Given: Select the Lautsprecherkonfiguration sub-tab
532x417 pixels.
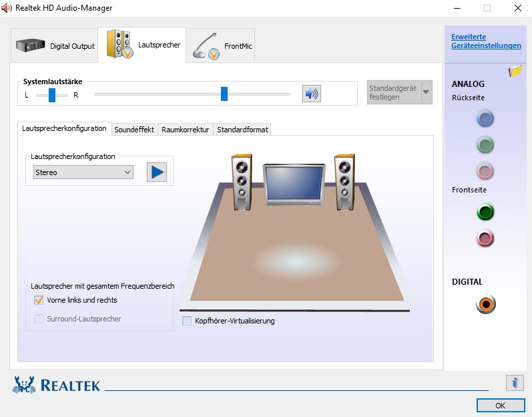Looking at the screenshot, I should (65, 128).
